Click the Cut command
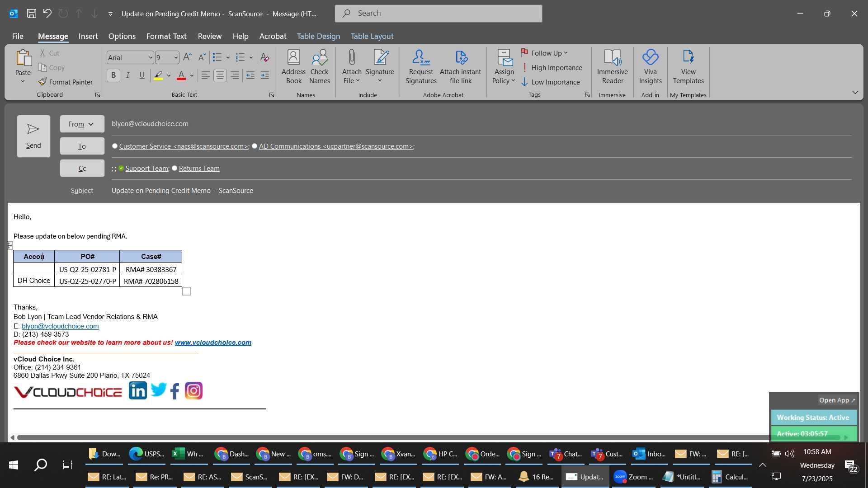This screenshot has width=868, height=488. [x=49, y=53]
